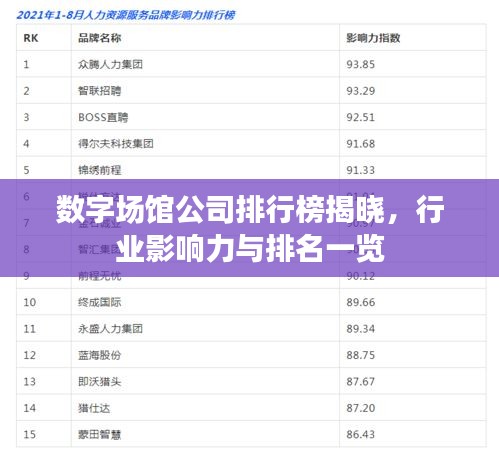The image size is (499, 457).
Task: Click rank number 15 in RK column
Action: pos(30,435)
